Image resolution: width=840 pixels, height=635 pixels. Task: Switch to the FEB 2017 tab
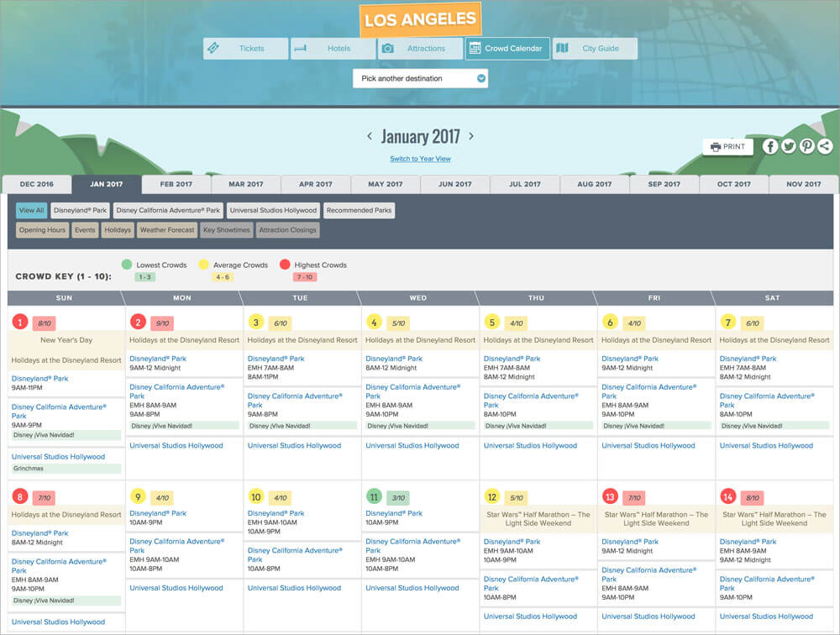[173, 184]
